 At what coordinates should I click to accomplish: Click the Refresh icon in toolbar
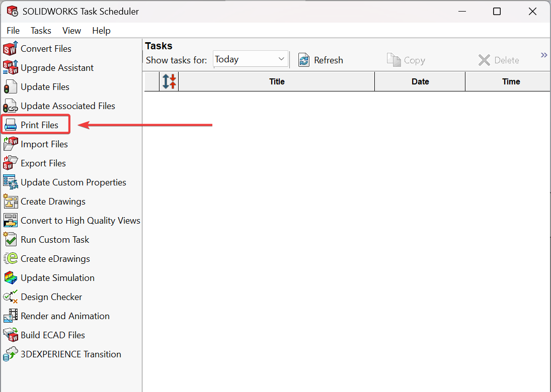click(x=304, y=60)
